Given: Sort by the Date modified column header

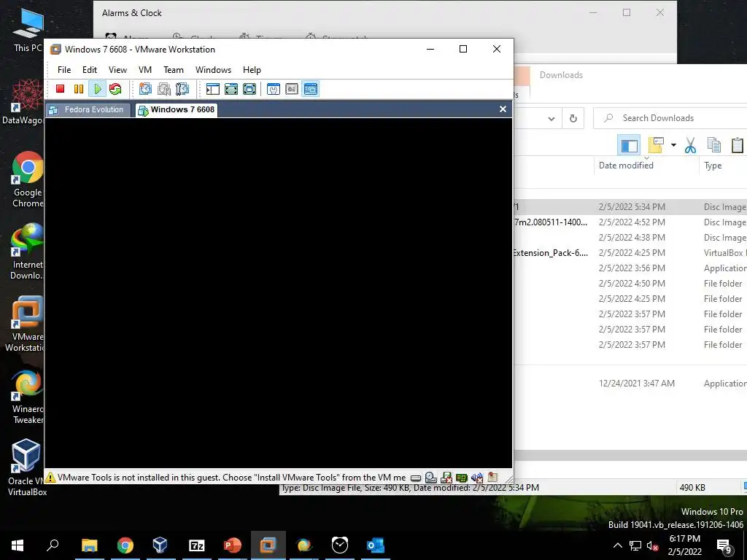Looking at the screenshot, I should [626, 166].
